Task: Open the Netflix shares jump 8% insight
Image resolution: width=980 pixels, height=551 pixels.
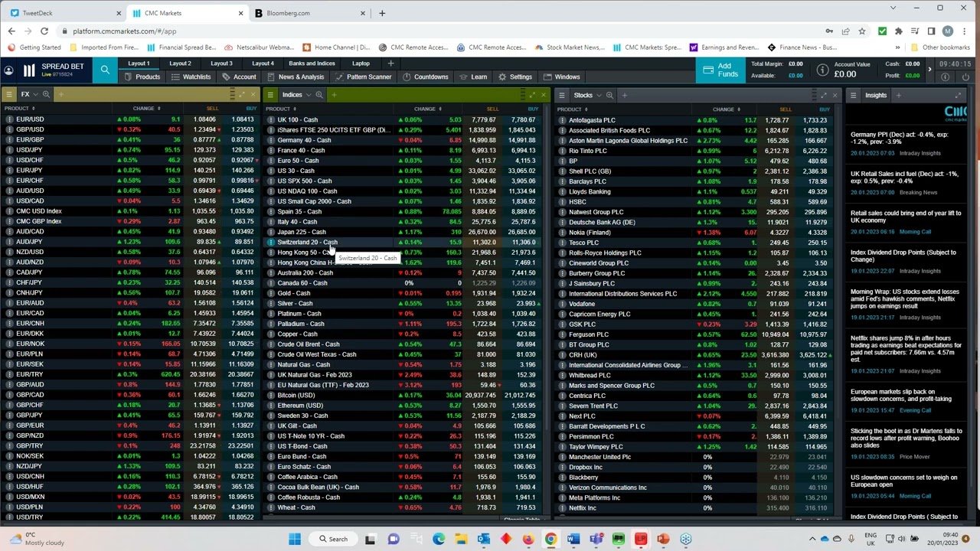Action: pyautogui.click(x=906, y=349)
